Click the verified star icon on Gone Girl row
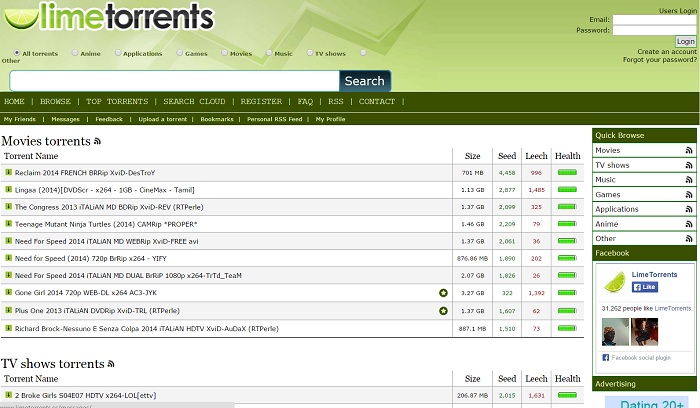This screenshot has width=700, height=408. pos(443,293)
